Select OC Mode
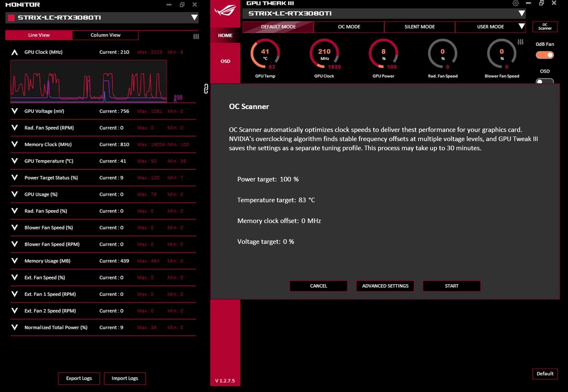The width and height of the screenshot is (568, 392). [349, 27]
